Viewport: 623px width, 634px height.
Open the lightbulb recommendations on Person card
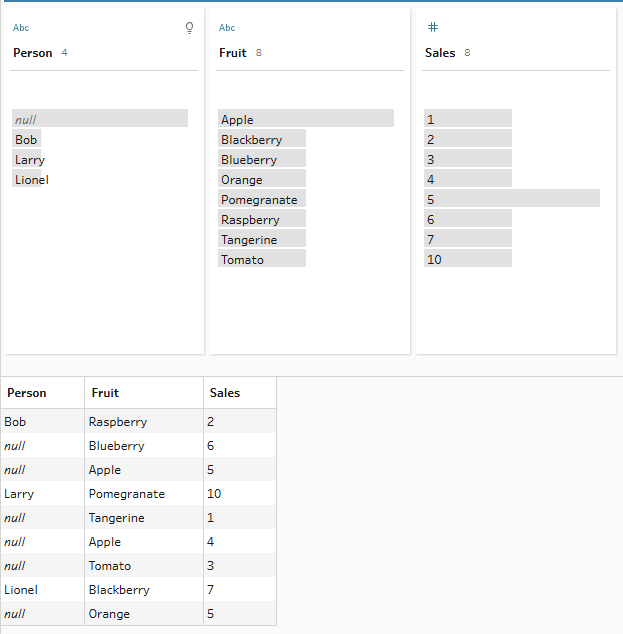[x=190, y=28]
